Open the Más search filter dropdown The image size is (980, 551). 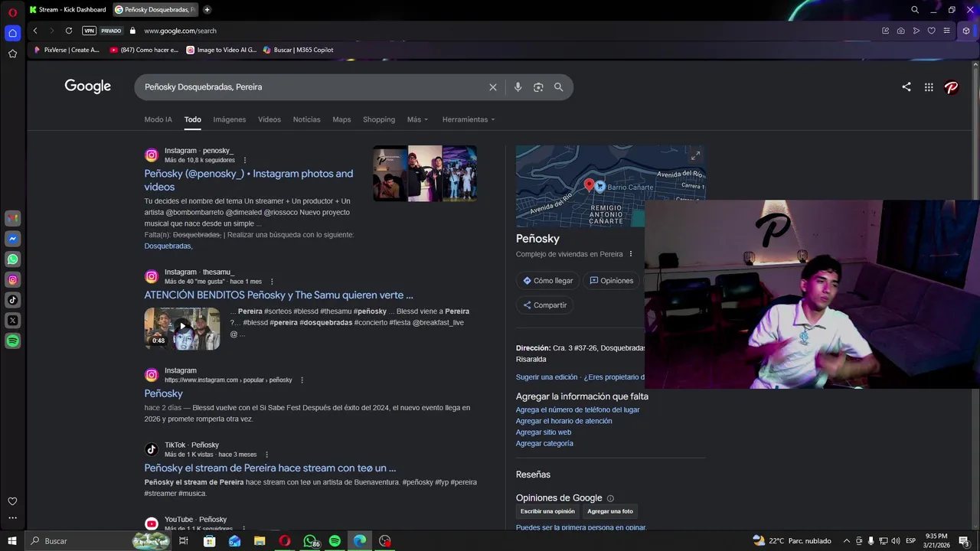point(417,119)
